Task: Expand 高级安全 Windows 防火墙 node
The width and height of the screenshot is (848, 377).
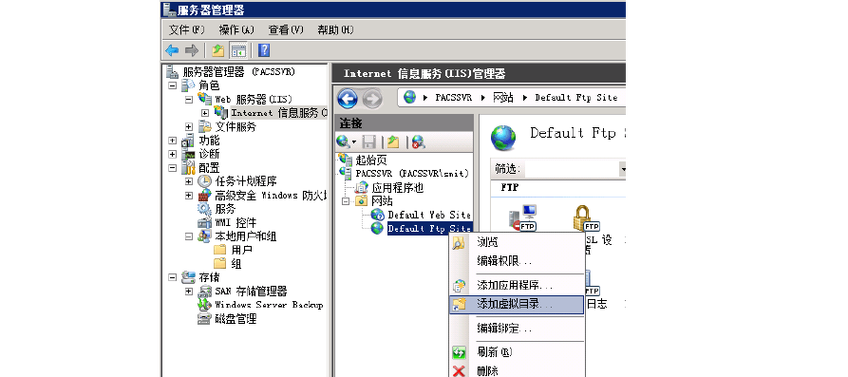Action: (x=189, y=195)
